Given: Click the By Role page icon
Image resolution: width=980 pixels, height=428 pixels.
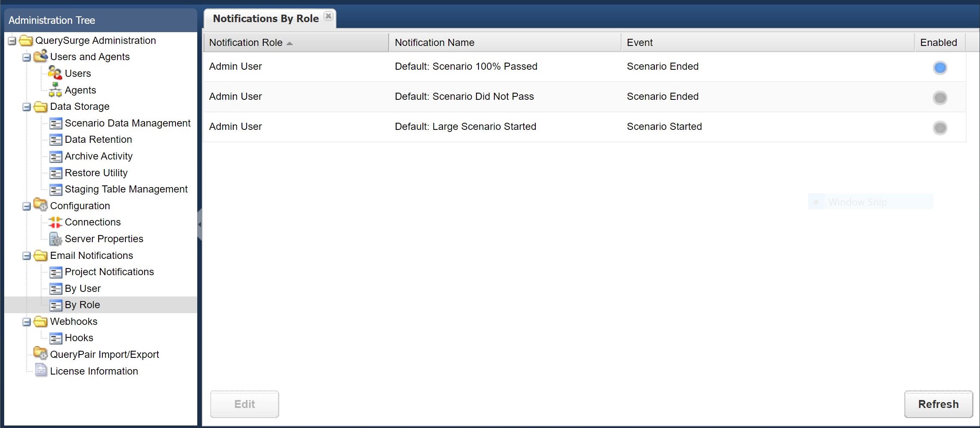Looking at the screenshot, I should pyautogui.click(x=56, y=305).
